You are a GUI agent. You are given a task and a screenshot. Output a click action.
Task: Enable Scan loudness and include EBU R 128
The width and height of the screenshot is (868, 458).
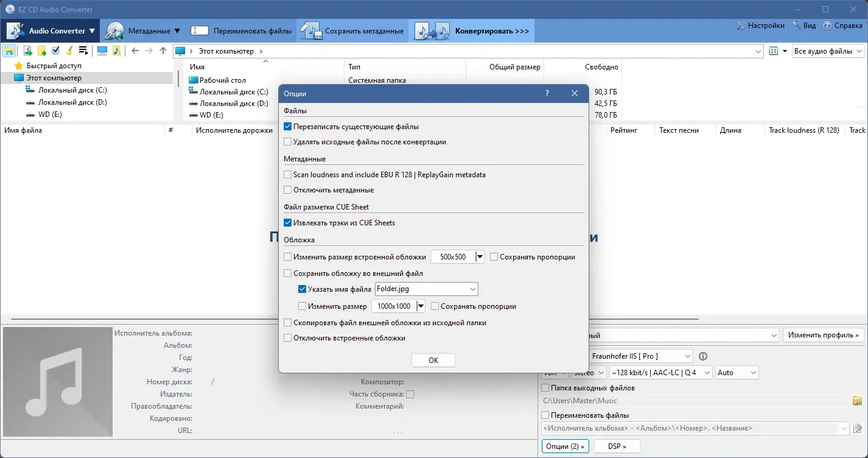[288, 175]
